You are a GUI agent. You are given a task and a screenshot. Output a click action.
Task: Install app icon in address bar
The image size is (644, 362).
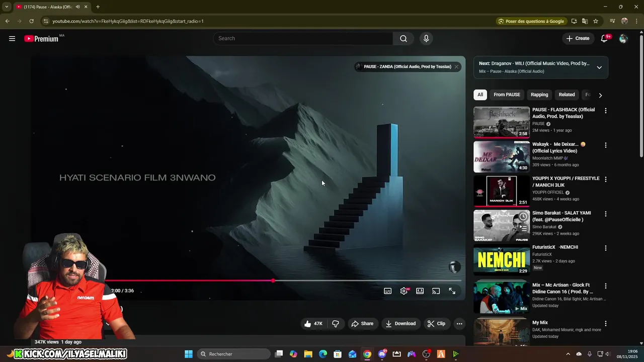click(574, 21)
